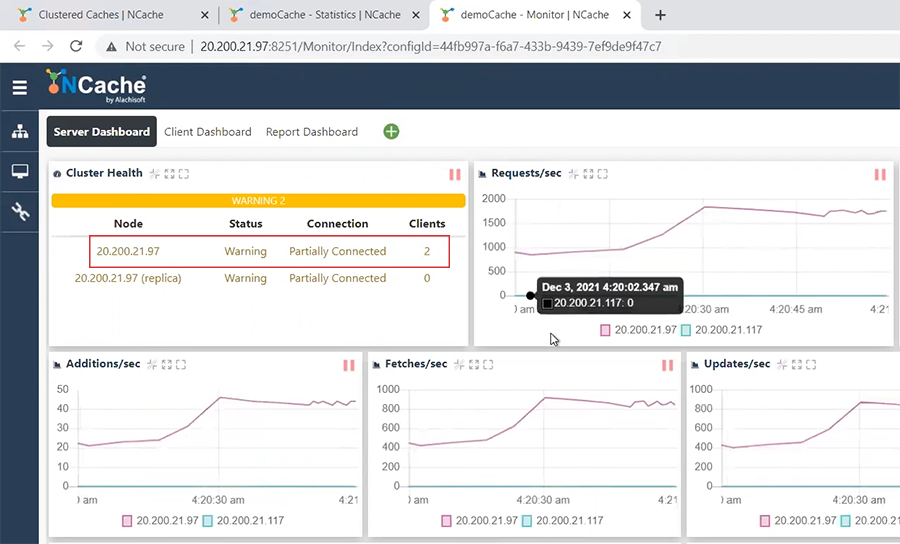900x544 pixels.
Task: Select node 20.200.21.97 in Cluster Health
Action: click(128, 251)
